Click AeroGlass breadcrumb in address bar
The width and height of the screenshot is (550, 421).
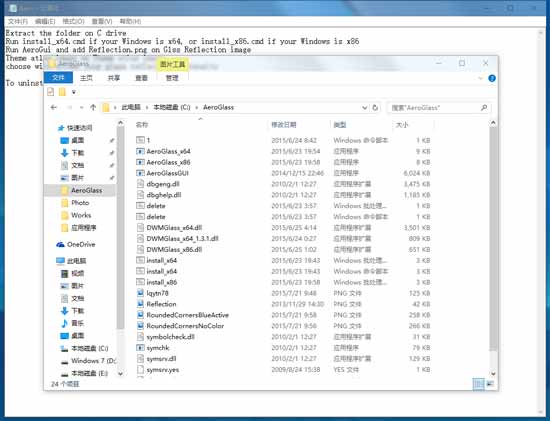click(x=219, y=107)
